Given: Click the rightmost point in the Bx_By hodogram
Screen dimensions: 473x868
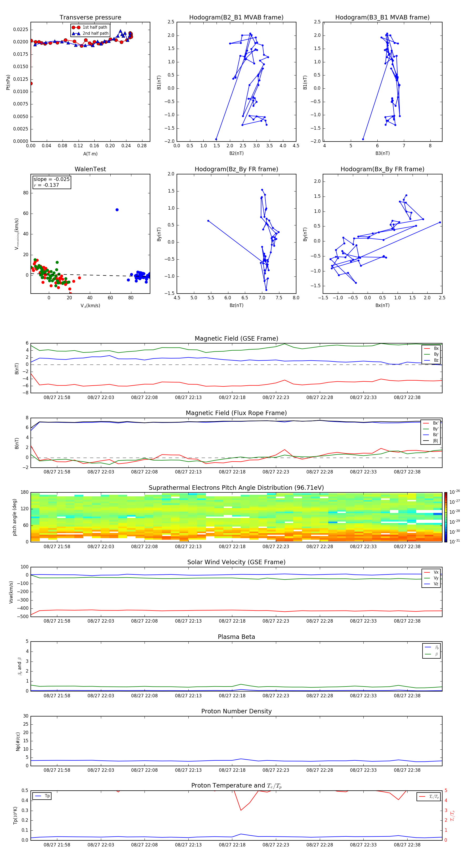Looking at the screenshot, I should (x=440, y=222).
